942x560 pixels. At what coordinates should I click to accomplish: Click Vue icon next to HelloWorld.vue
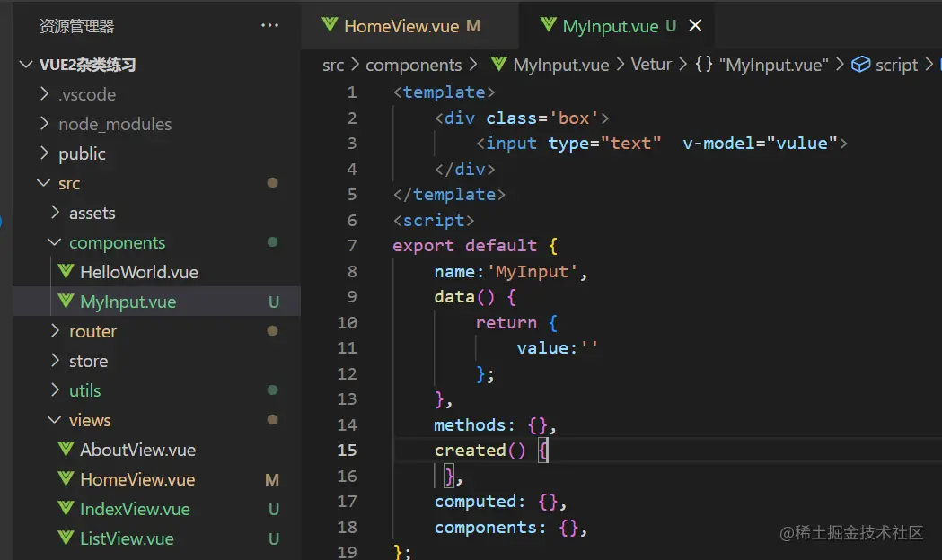66,271
